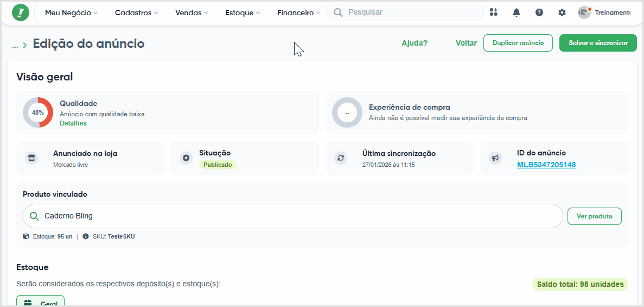Click the SKU: TesteSKU text
This screenshot has width=644, height=307.
[x=114, y=236]
